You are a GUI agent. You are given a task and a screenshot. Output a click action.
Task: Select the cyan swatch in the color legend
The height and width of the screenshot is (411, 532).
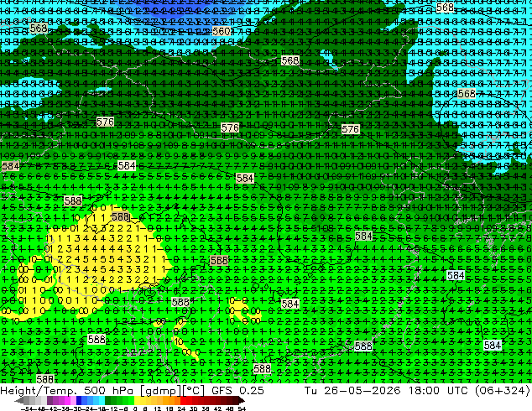click(x=102, y=400)
